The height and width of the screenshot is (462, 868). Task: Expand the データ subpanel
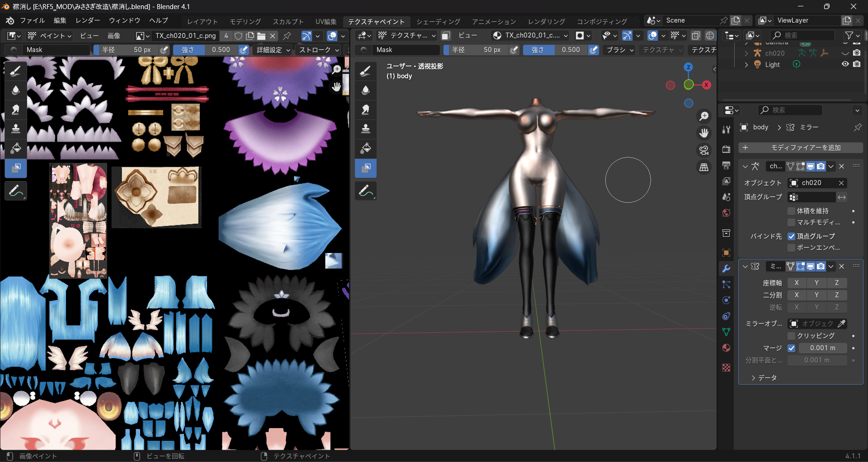click(x=764, y=378)
